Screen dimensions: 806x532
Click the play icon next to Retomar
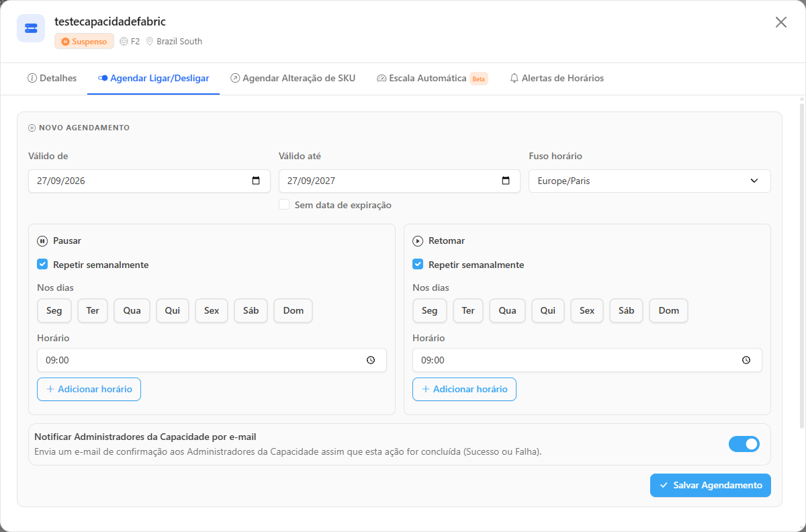[418, 240]
